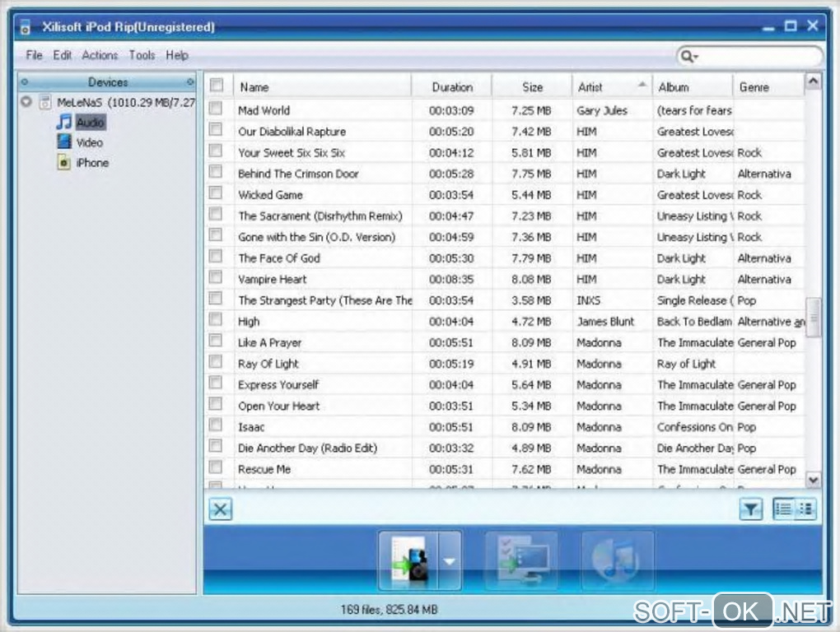Select 'Die Another Day (Radio Edit)' row

pos(307,448)
